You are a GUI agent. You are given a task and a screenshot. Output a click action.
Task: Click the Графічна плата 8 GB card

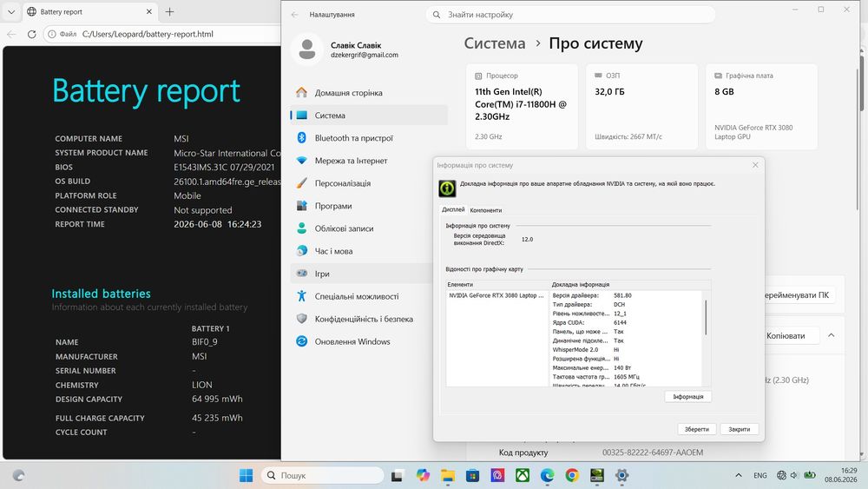761,106
